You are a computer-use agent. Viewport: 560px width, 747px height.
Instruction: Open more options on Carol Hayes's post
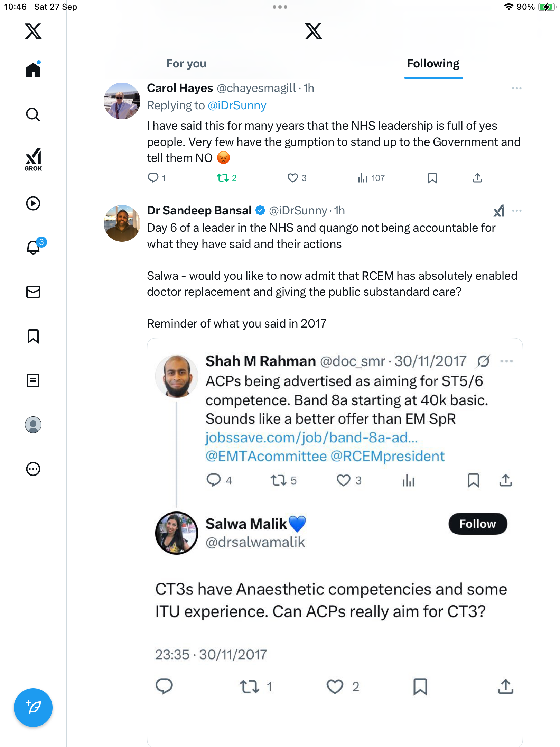tap(517, 88)
